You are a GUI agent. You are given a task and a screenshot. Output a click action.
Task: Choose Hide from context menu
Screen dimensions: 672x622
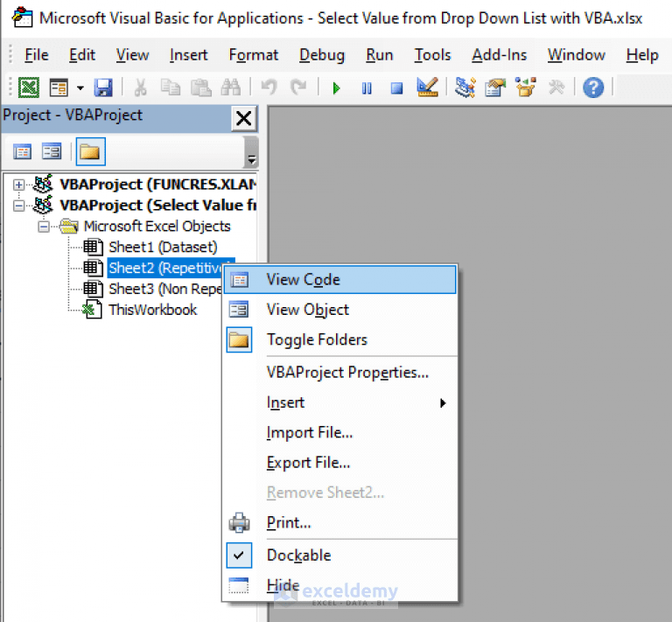(x=340, y=585)
